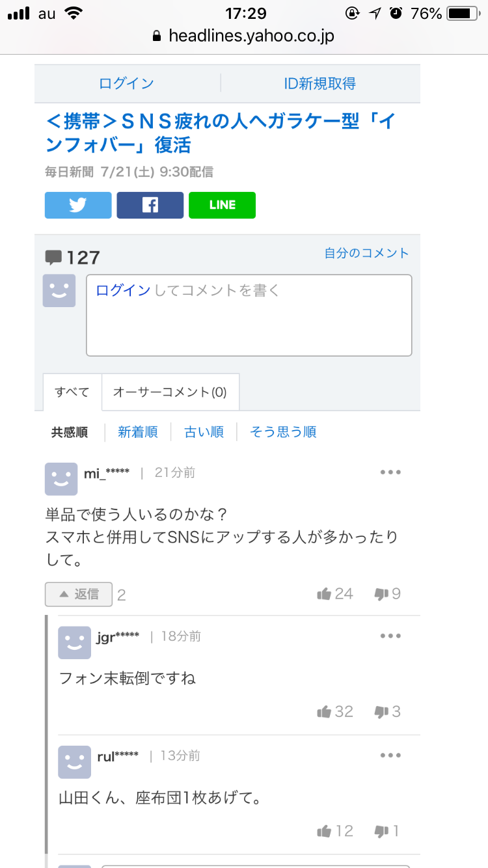Collapse replies with 返信 button

coord(79,594)
